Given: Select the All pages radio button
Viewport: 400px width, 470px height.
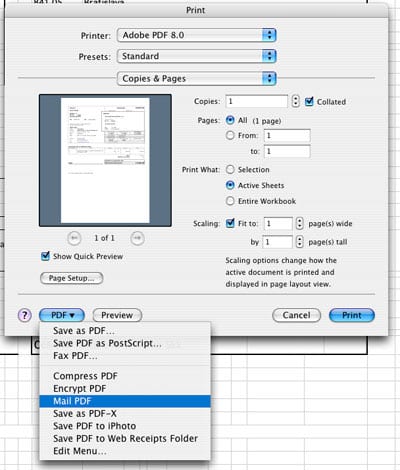Looking at the screenshot, I should pos(230,120).
